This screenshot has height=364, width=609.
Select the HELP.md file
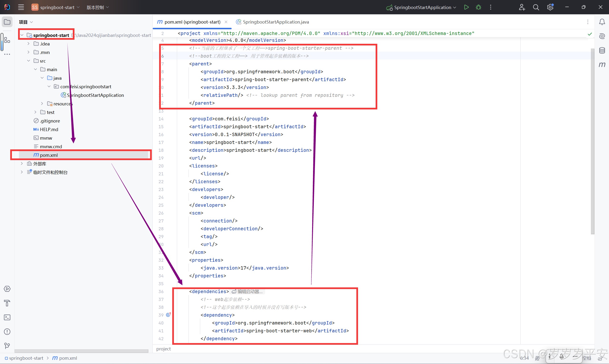(46, 129)
